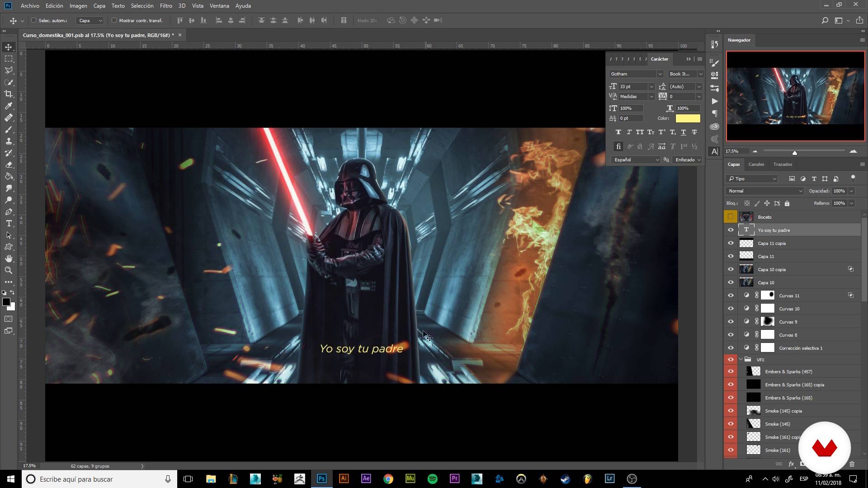
Task: Hide the Curvas 11 layer
Action: point(731,296)
